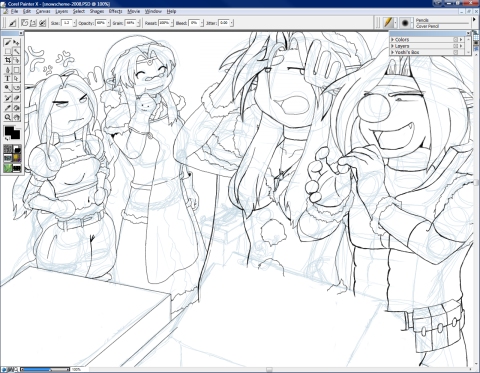
Task: Expand the Colors palette
Action: click(393, 39)
